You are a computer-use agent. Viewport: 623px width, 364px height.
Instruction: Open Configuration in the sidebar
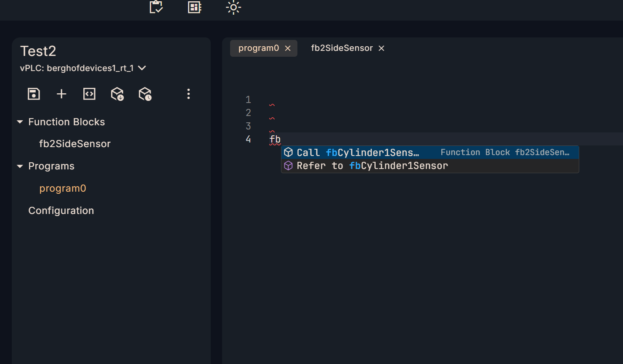61,211
